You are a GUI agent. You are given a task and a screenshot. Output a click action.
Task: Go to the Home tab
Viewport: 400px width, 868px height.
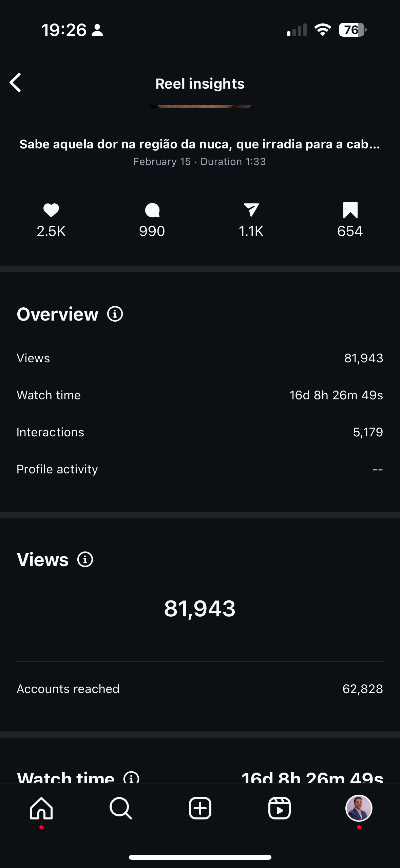[x=41, y=808]
